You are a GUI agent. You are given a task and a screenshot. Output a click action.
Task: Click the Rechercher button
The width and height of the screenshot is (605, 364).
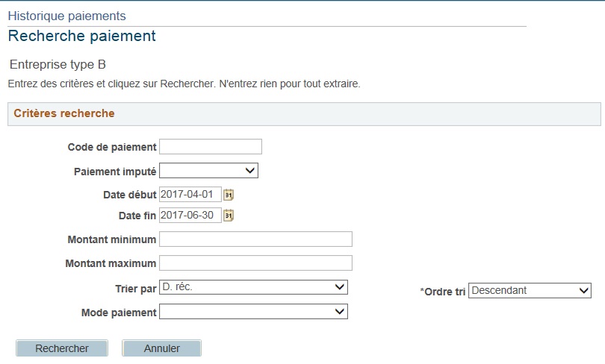62,348
